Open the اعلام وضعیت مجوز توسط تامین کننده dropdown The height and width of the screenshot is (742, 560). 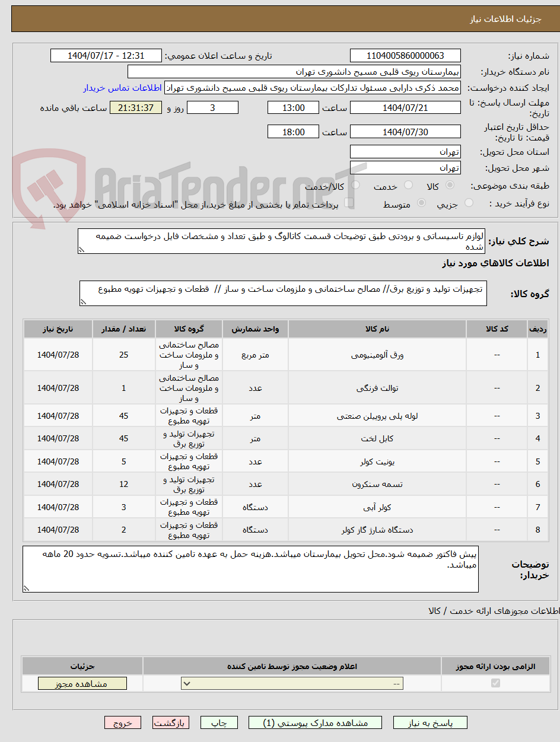291,683
